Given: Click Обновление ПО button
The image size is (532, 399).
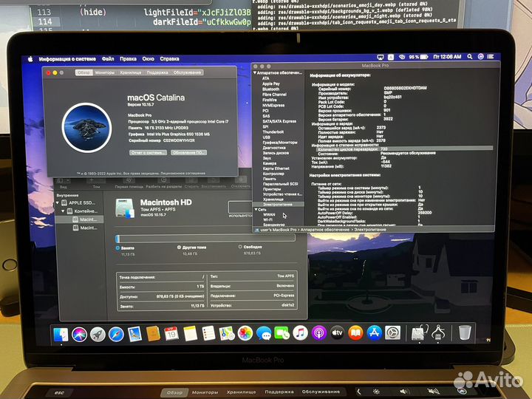Looking at the screenshot, I should [188, 153].
